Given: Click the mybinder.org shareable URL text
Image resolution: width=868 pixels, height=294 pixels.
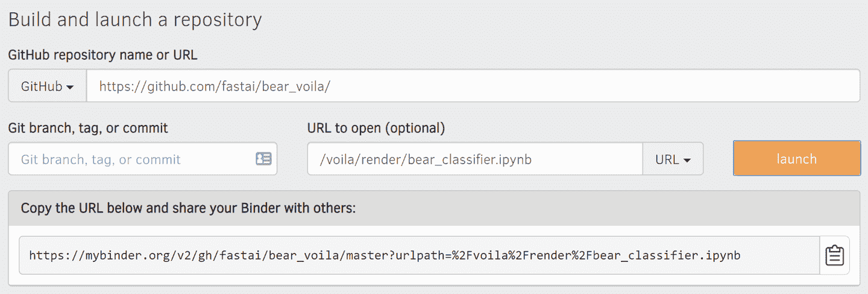Looking at the screenshot, I should [385, 255].
